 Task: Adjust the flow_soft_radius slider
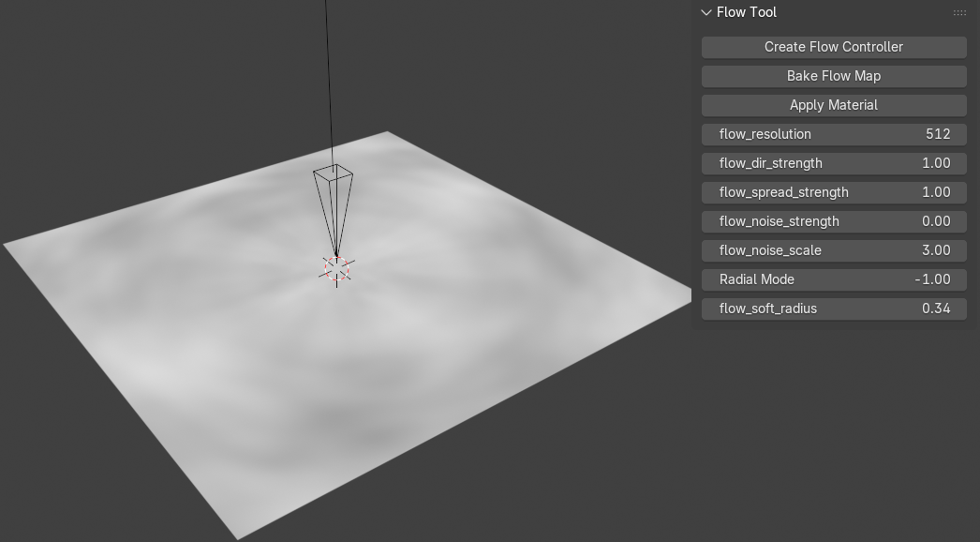[x=833, y=309]
